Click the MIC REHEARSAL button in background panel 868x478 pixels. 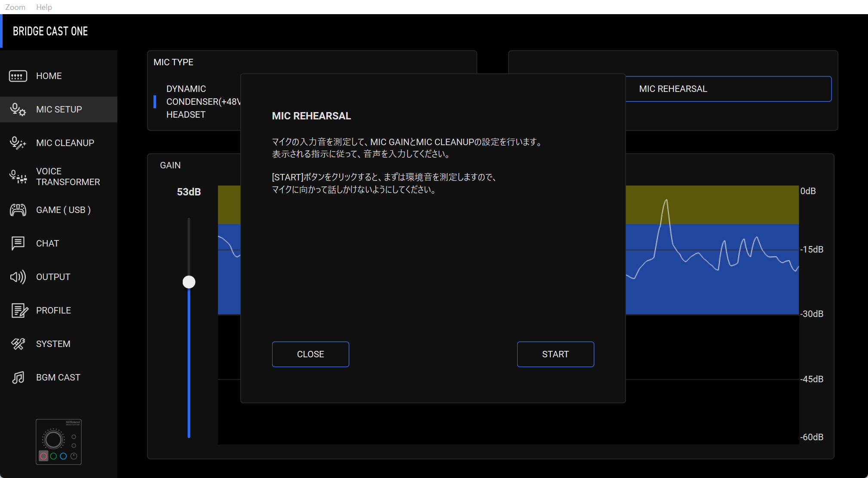(728, 89)
